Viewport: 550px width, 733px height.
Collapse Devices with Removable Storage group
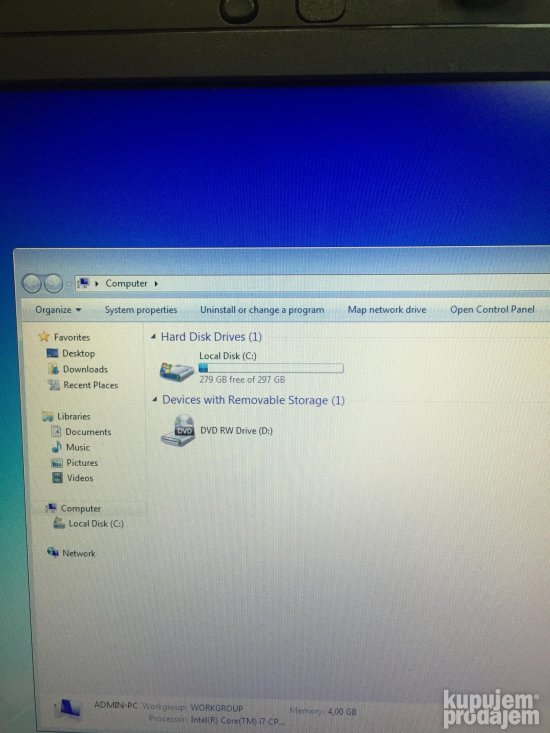pyautogui.click(x=154, y=400)
